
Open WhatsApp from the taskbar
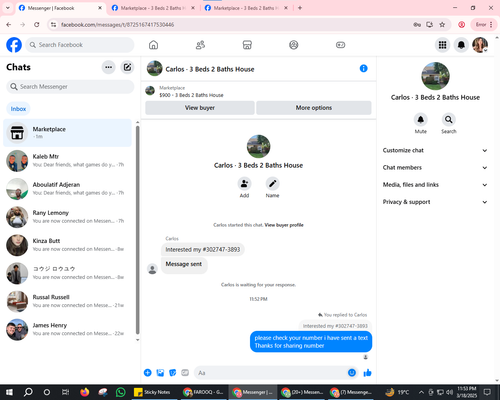[121, 392]
